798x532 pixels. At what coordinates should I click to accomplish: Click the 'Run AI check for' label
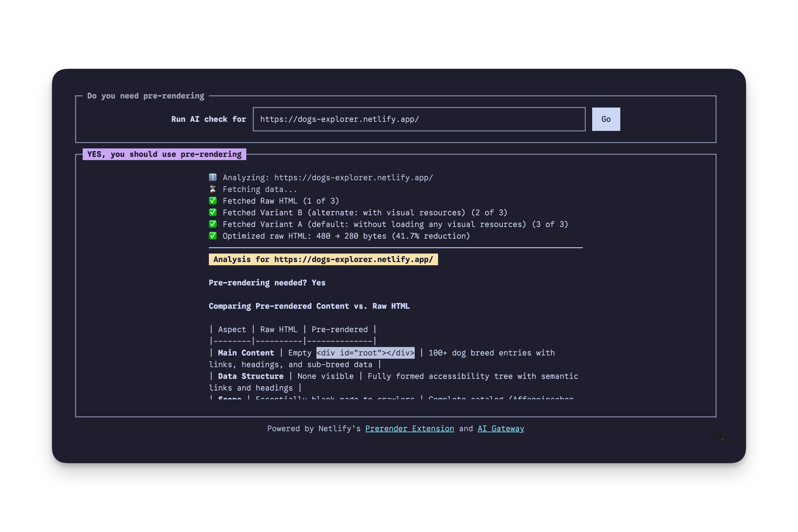tap(208, 119)
